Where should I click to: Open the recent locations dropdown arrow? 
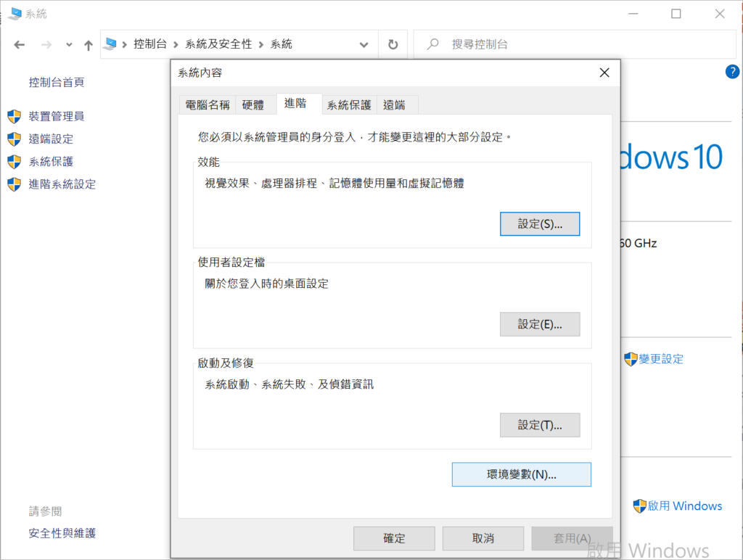click(69, 44)
